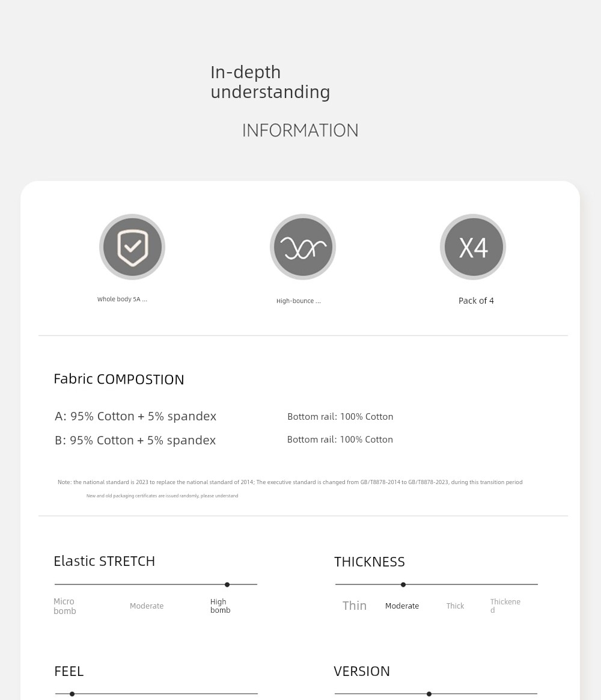Click the high-bounce wave icon
This screenshot has width=601, height=700.
click(x=303, y=247)
